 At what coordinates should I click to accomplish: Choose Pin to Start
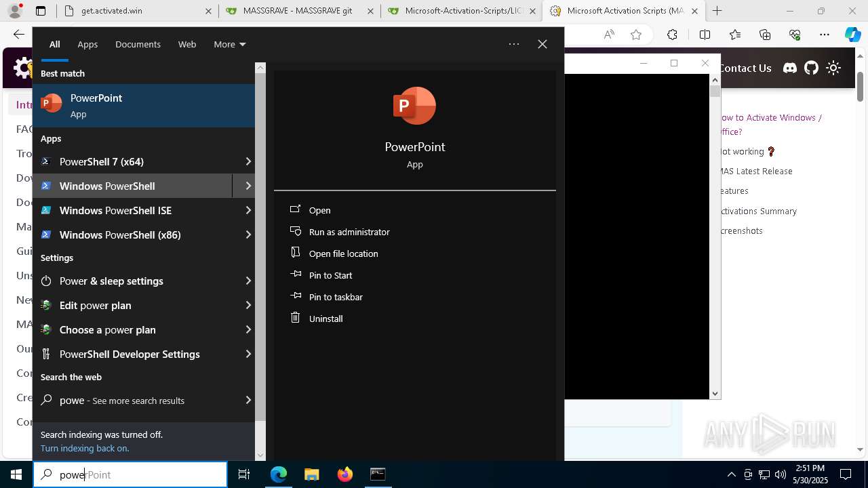[x=330, y=275]
